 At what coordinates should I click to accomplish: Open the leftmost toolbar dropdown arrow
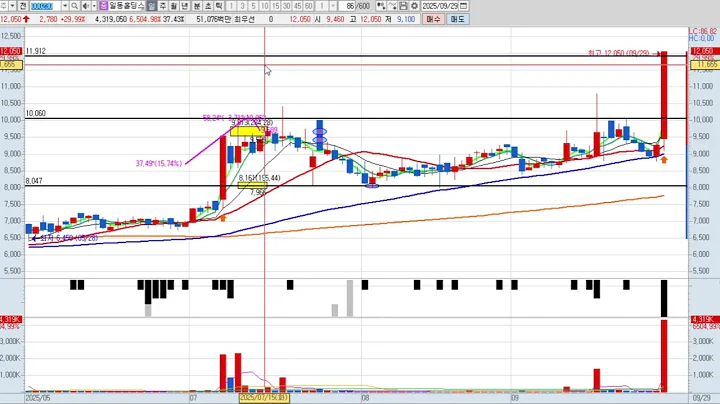[x=12, y=6]
